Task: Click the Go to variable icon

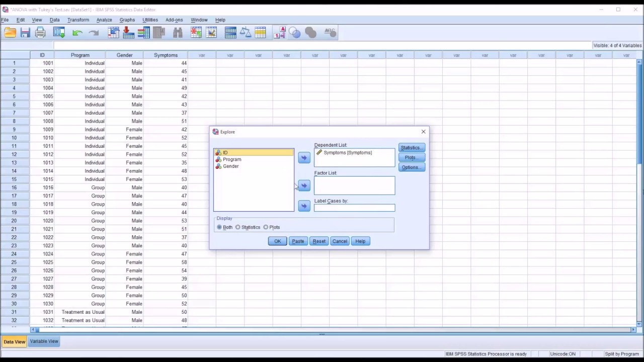Action: [x=128, y=33]
